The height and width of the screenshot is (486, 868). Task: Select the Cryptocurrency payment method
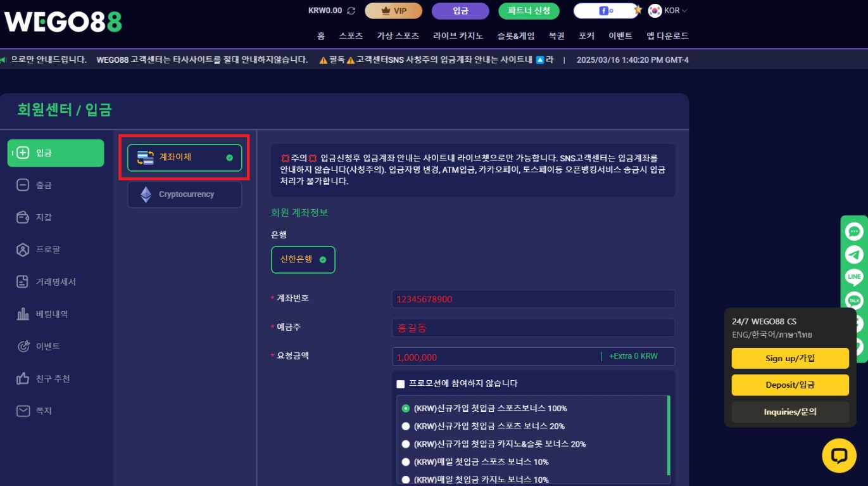[184, 195]
